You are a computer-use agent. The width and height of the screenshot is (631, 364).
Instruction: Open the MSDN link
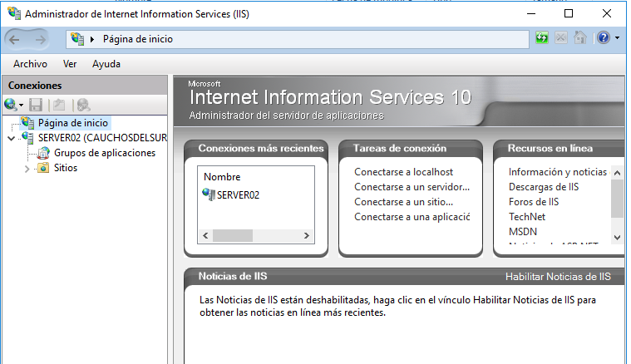pyautogui.click(x=523, y=232)
